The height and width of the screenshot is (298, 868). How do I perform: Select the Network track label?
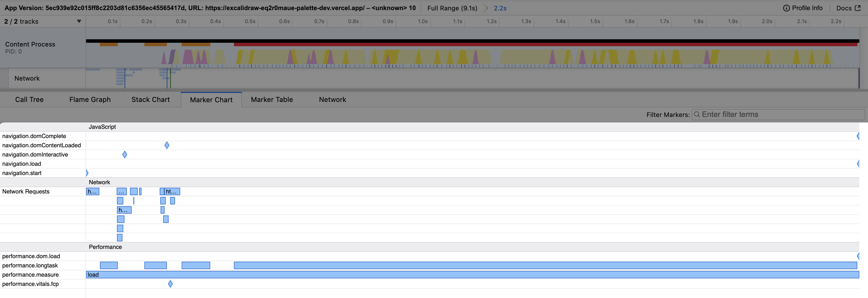27,78
